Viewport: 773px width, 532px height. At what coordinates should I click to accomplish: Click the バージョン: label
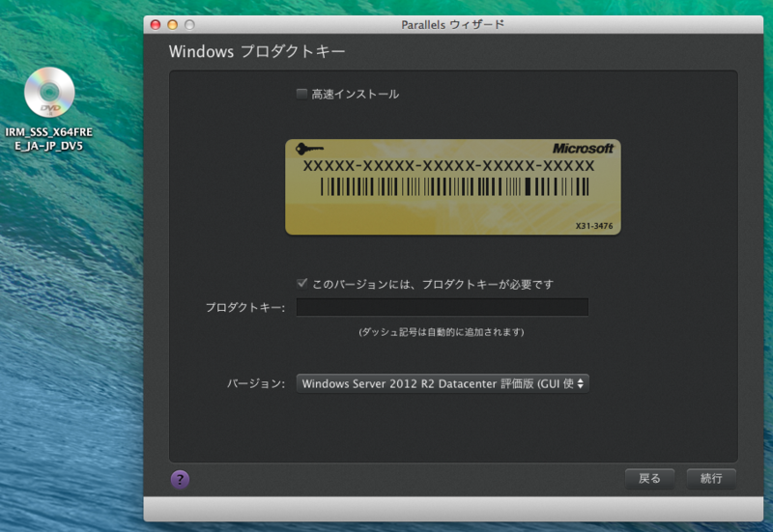(x=256, y=383)
